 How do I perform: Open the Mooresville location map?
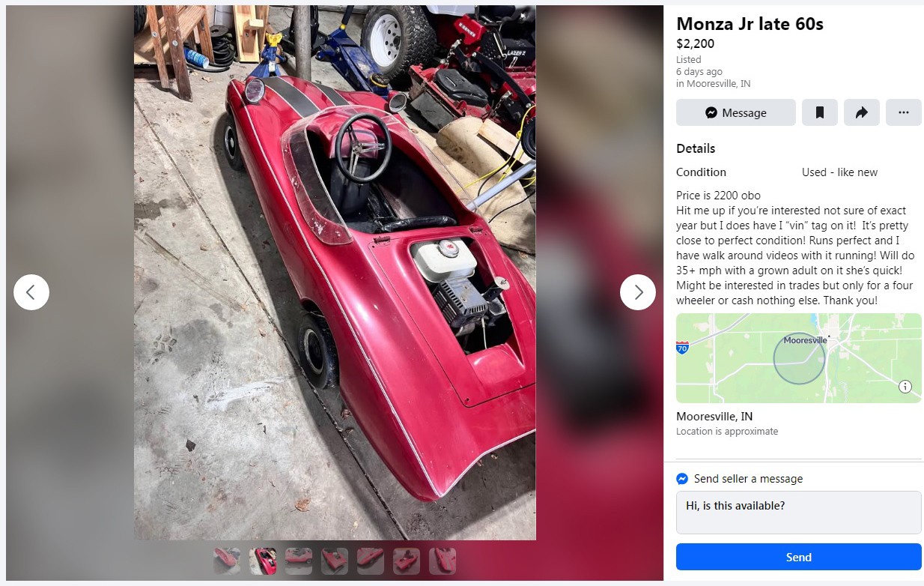coord(799,358)
